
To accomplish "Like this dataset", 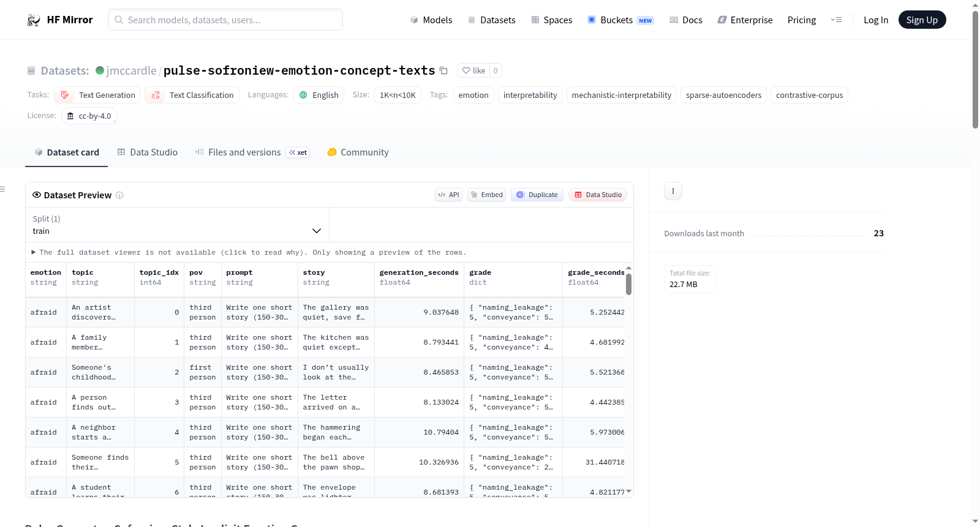I will click(x=473, y=70).
